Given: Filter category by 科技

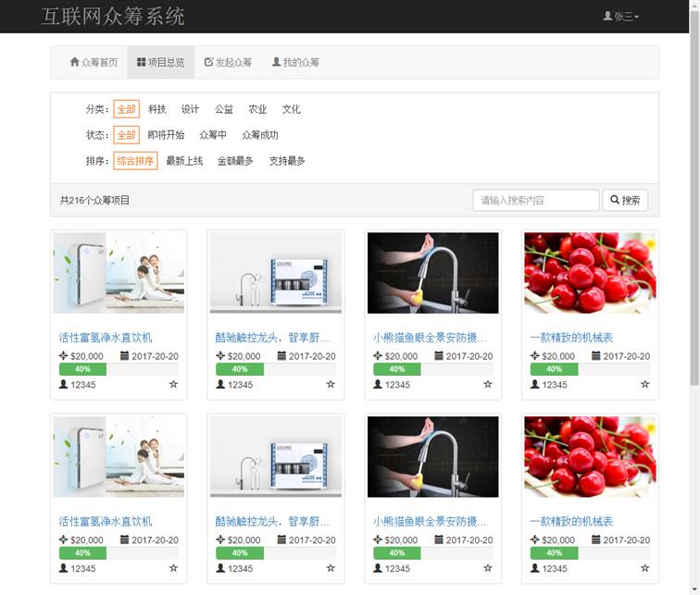Looking at the screenshot, I should [x=157, y=109].
